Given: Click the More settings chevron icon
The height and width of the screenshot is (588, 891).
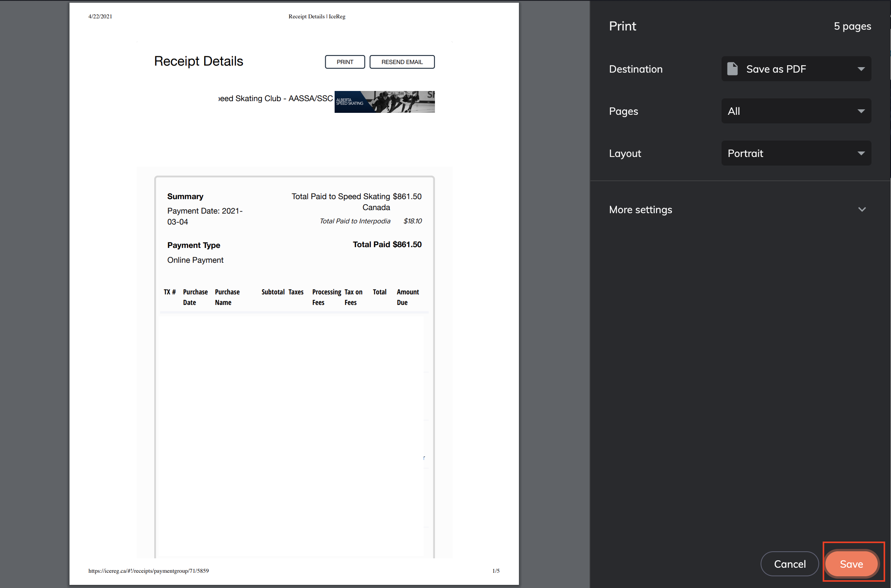Looking at the screenshot, I should tap(862, 210).
